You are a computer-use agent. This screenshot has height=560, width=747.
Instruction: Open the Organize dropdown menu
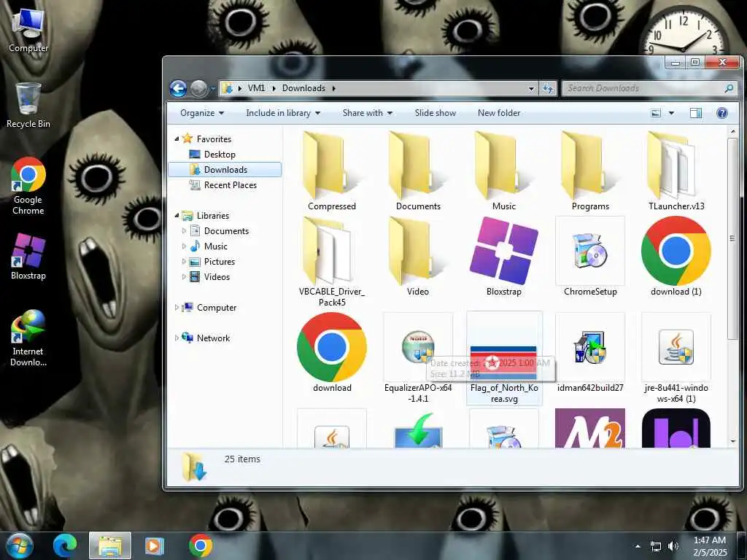point(202,113)
